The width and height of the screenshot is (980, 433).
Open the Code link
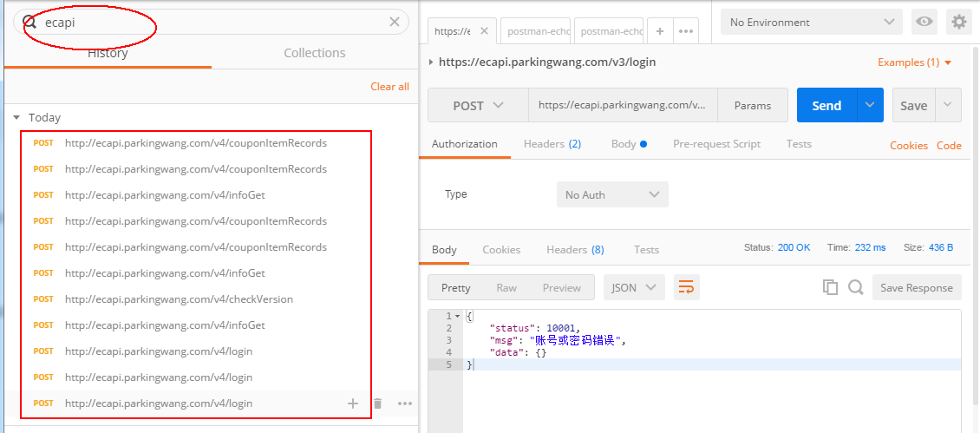coord(949,145)
